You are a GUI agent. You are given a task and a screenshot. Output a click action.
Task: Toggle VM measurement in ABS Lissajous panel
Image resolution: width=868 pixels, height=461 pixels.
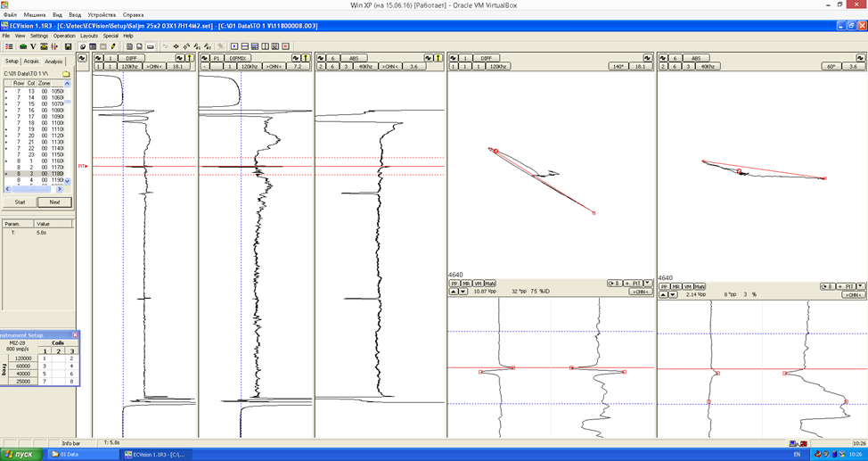[687, 286]
